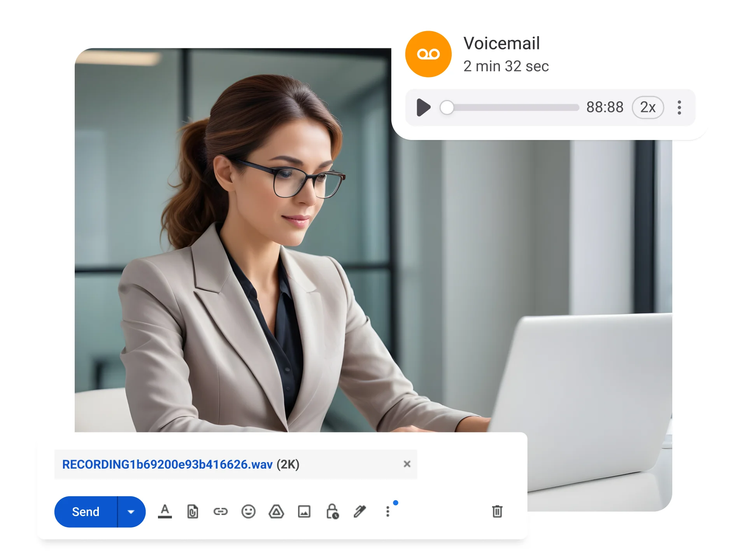
Task: Remove the wav attachment with X
Action: (x=407, y=464)
